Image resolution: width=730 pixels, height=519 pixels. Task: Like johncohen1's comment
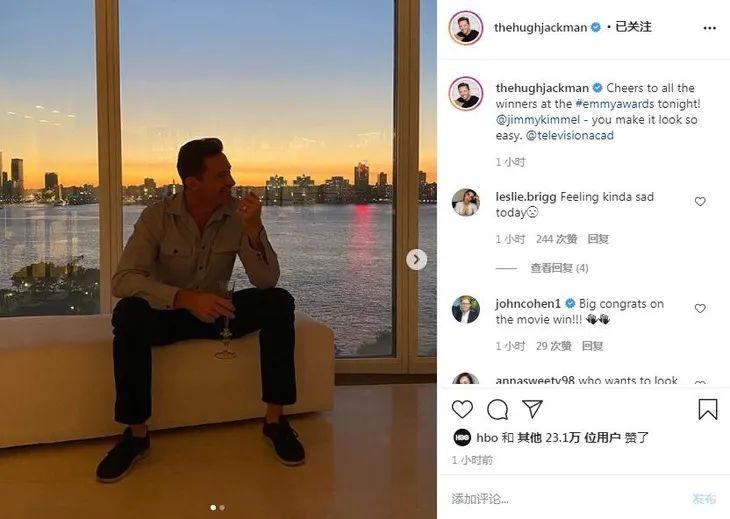click(700, 309)
